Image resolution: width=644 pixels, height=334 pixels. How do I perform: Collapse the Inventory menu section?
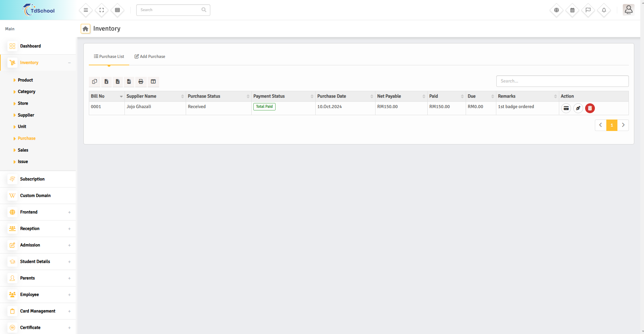tap(69, 63)
